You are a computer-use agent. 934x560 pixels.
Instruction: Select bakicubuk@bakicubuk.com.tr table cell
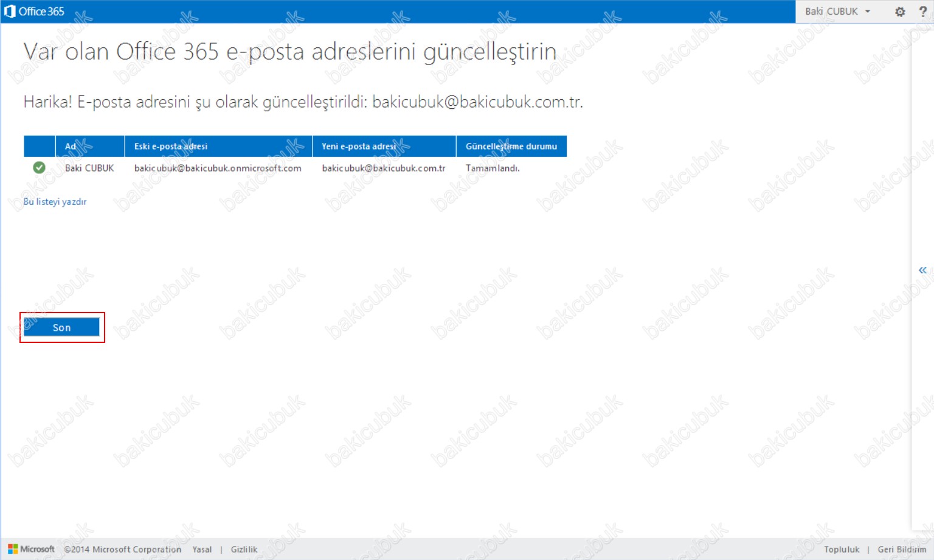point(384,168)
